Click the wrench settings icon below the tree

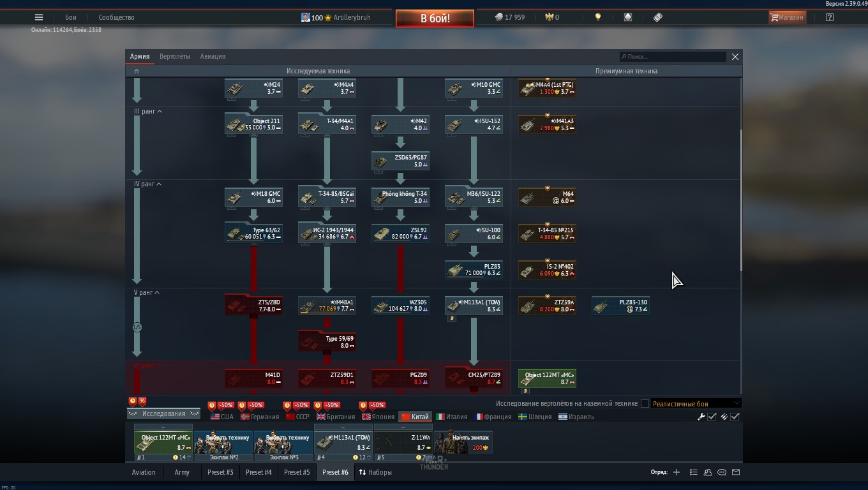click(x=701, y=417)
